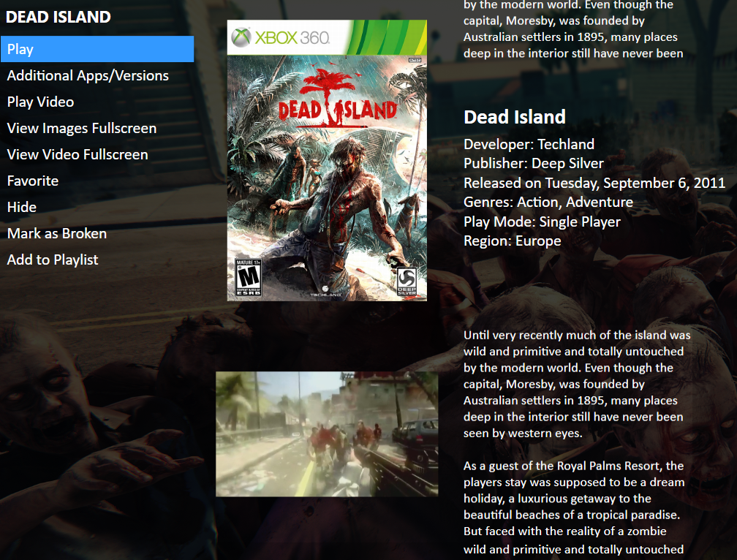737x560 pixels.
Task: Click the Dead Island box art cover
Action: coord(327,161)
